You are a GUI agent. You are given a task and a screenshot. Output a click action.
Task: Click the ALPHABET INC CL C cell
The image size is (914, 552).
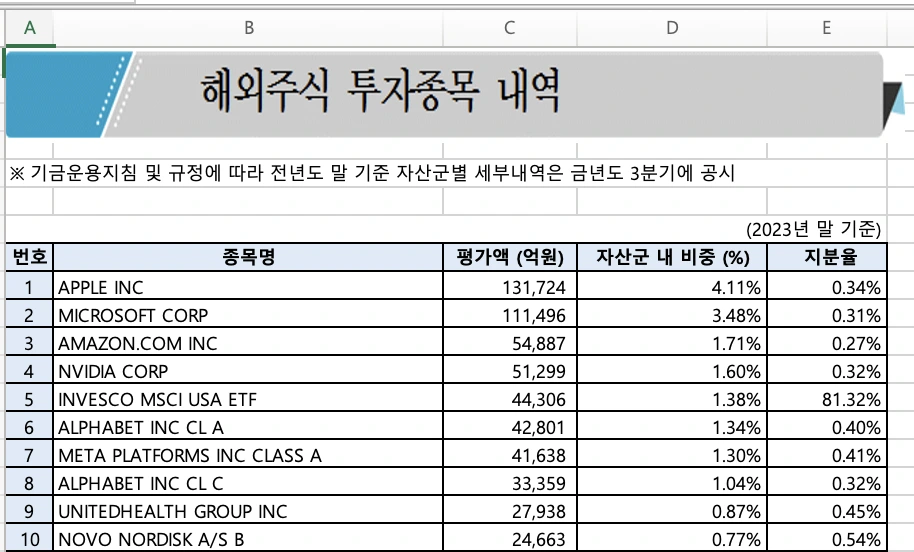(x=248, y=481)
